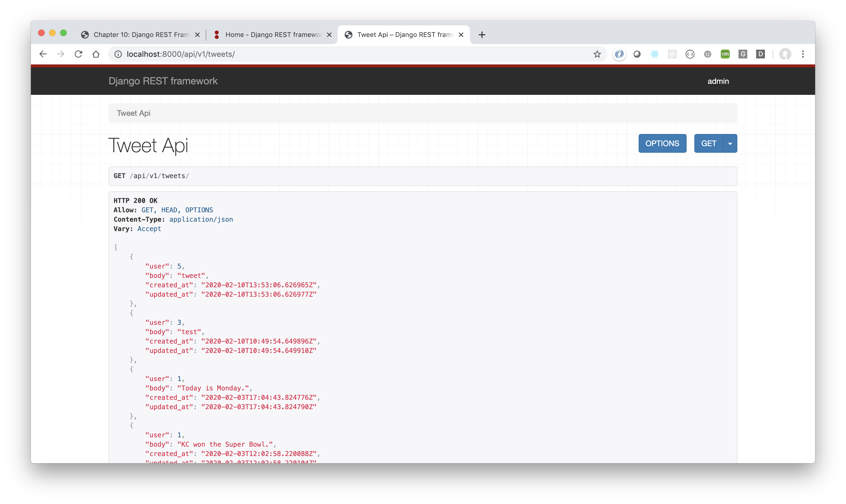Click the Vary Accept header value
Image resolution: width=846 pixels, height=504 pixels.
[149, 229]
